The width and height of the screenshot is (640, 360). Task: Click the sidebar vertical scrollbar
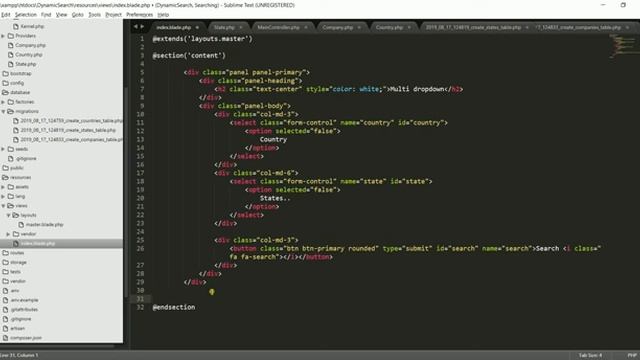125,192
